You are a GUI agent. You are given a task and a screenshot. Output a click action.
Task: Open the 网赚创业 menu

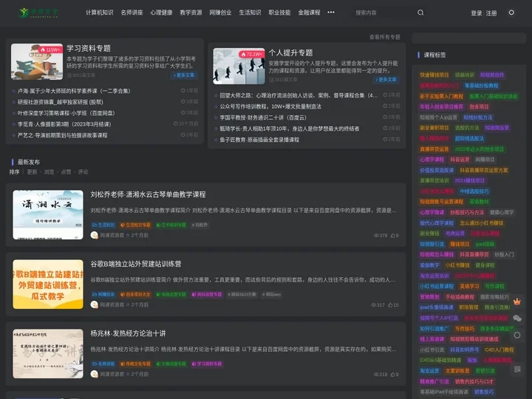220,13
